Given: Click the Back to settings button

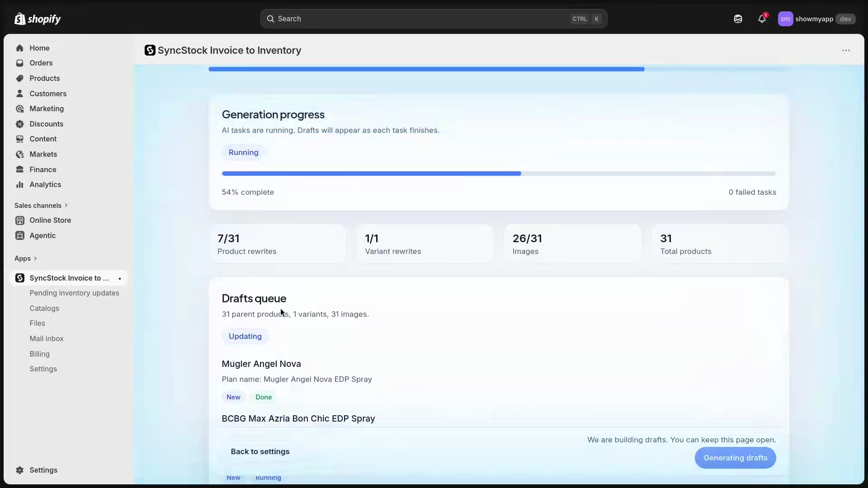Looking at the screenshot, I should coord(260,451).
